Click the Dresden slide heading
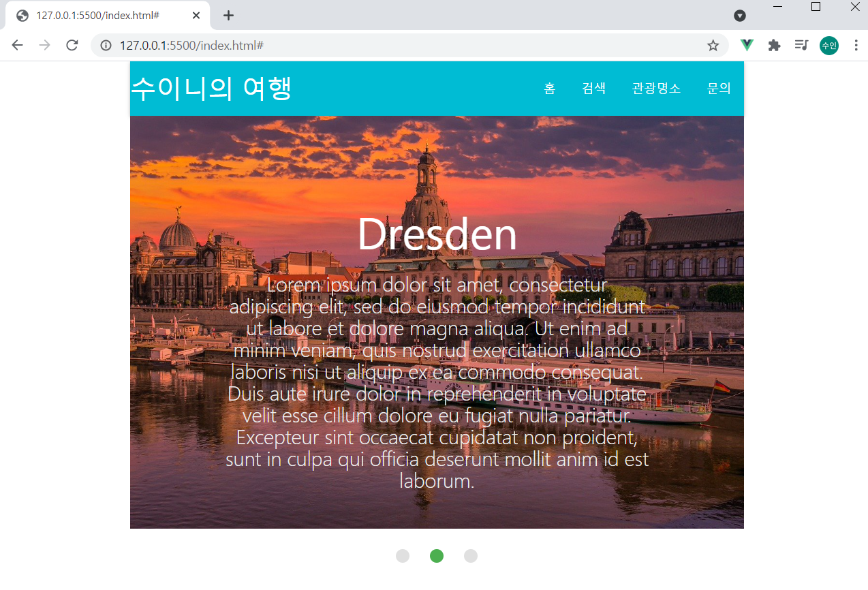The height and width of the screenshot is (590, 868). click(x=437, y=234)
